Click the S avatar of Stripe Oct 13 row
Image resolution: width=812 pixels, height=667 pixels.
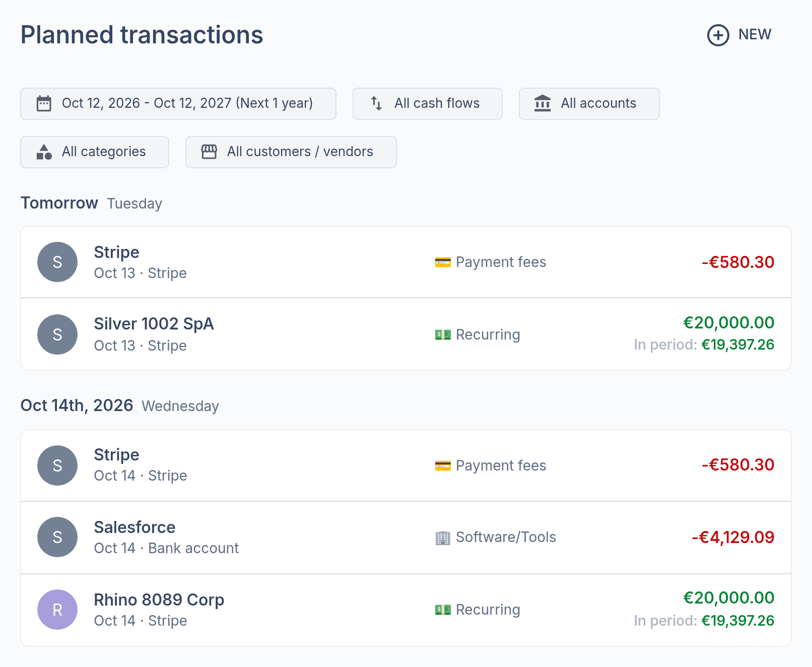[57, 262]
